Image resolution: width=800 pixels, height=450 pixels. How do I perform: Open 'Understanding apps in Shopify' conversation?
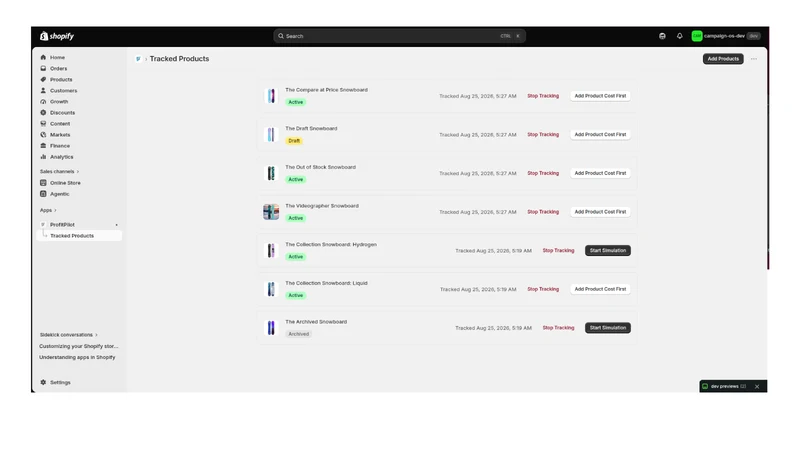[x=77, y=358]
